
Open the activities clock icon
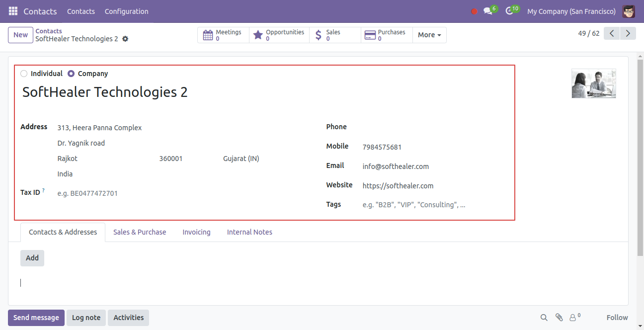[509, 11]
